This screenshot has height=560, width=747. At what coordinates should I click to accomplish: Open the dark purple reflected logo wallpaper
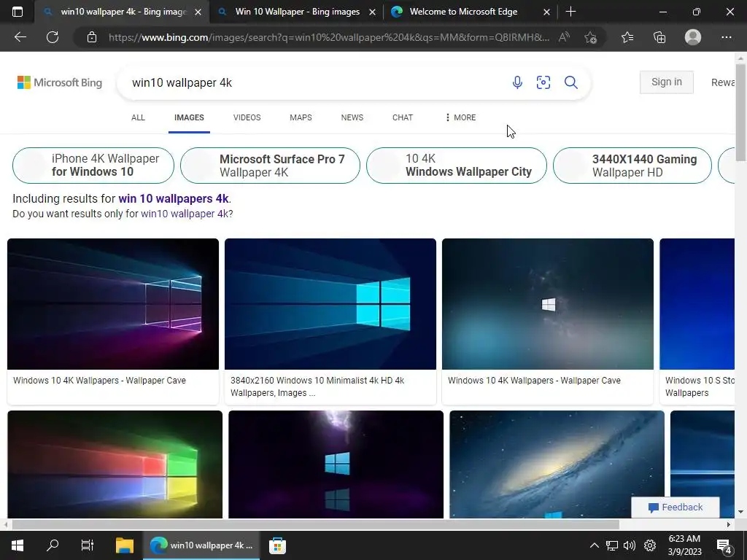click(336, 464)
